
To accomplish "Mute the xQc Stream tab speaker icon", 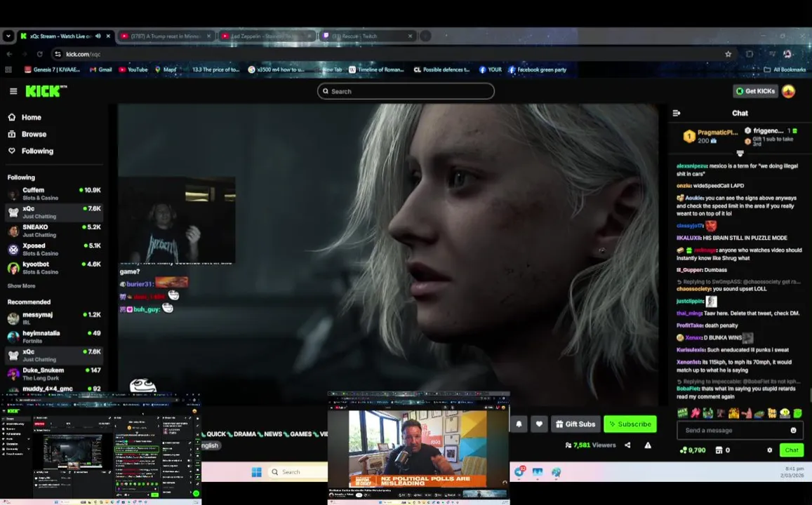I will click(98, 36).
